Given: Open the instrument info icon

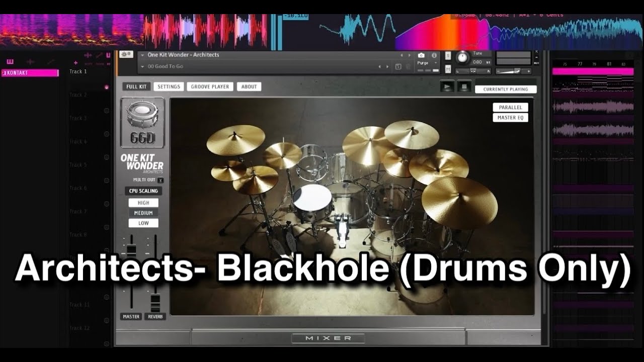Looking at the screenshot, I should pos(434,55).
